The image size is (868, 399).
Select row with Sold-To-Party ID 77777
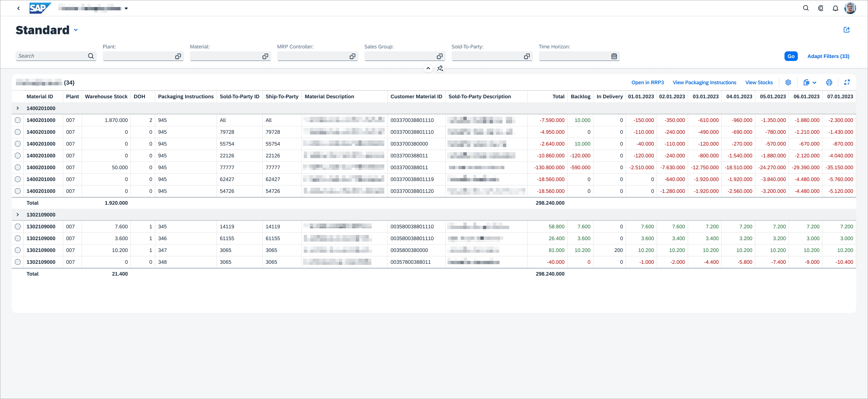18,167
